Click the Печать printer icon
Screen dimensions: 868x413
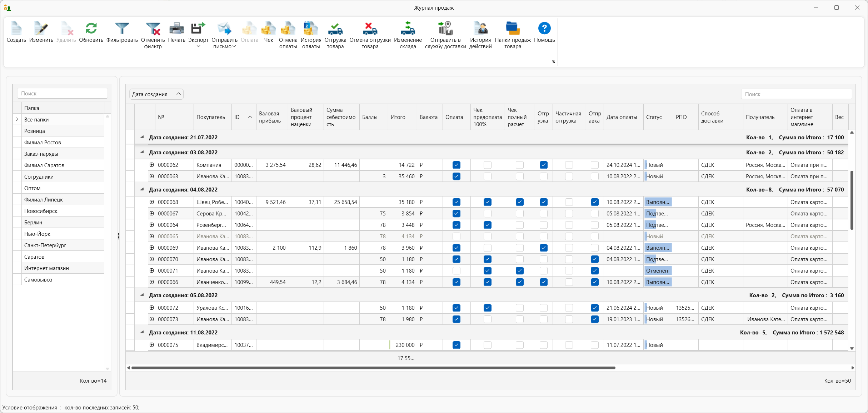[x=176, y=29]
